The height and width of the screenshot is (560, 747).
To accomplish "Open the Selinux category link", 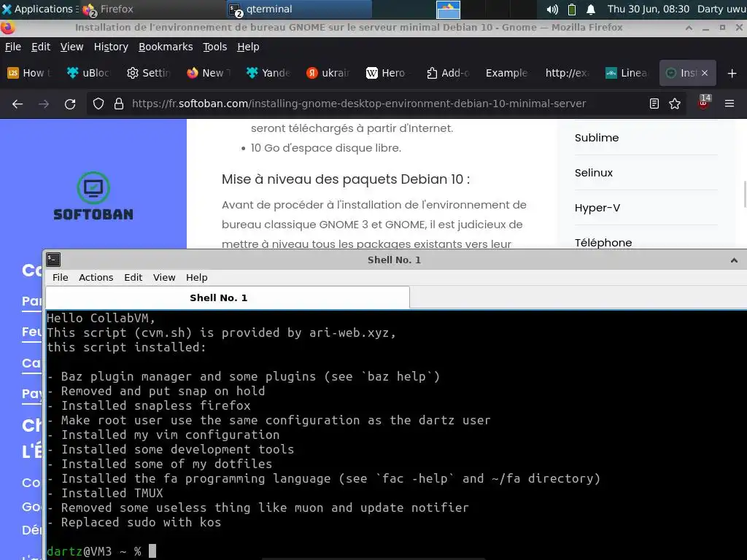I will point(594,173).
